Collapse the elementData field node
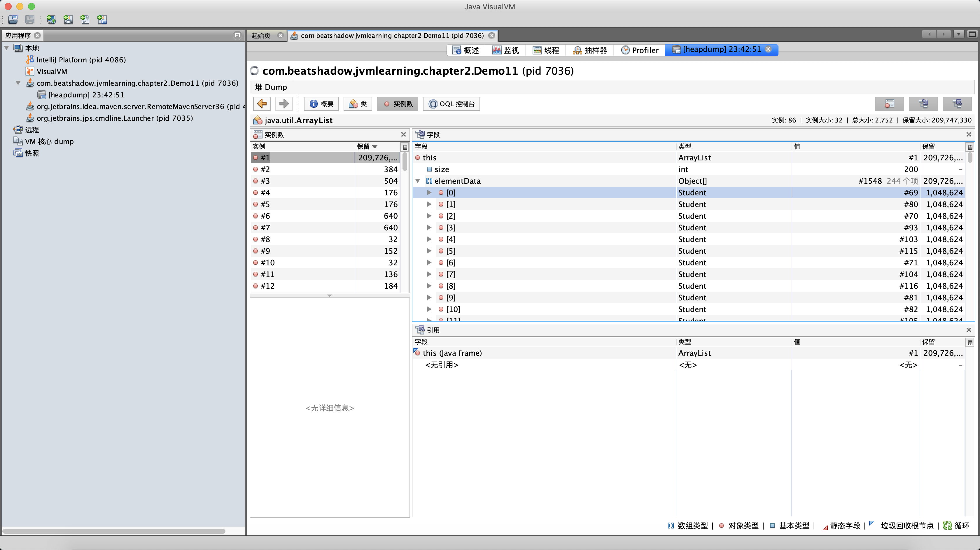 [418, 181]
